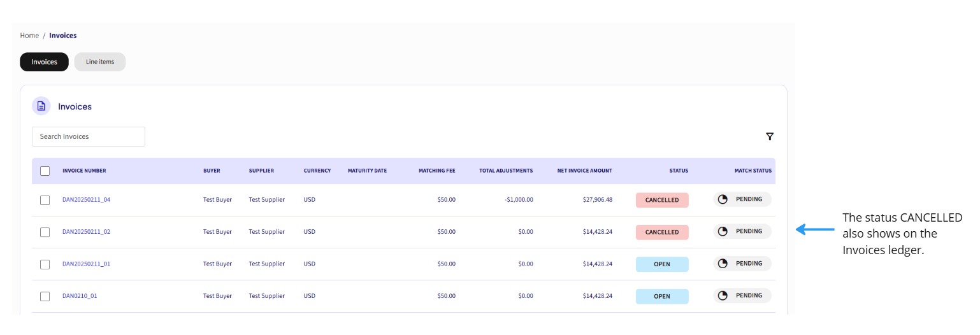Click the pending pie icon for DAN0210_01
This screenshot has height=335, width=980.
coord(723,296)
